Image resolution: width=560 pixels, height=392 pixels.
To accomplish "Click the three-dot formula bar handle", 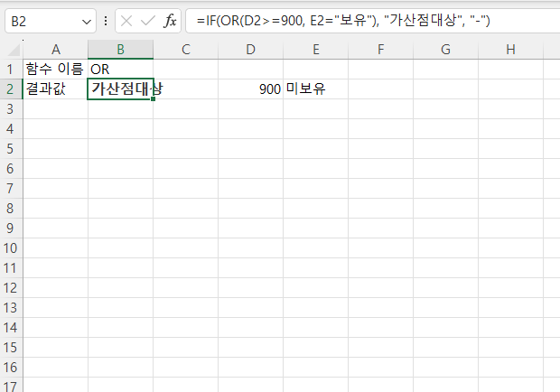I will tap(106, 21).
